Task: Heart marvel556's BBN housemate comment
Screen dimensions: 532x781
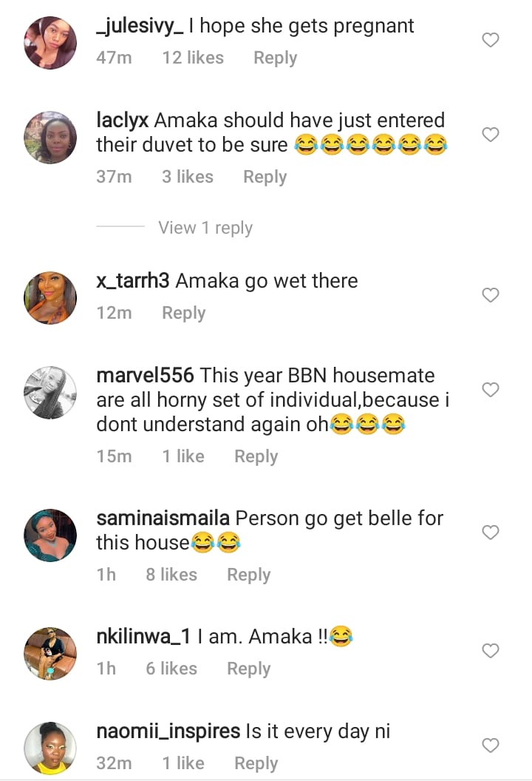Action: tap(490, 390)
